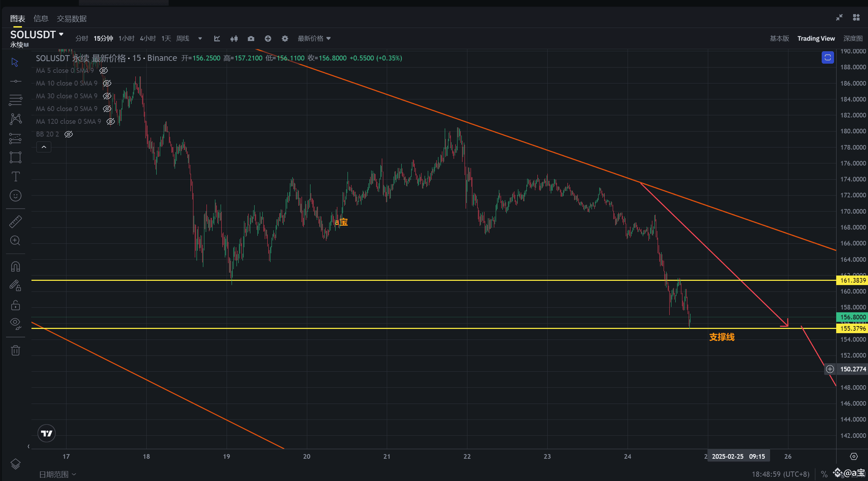
Task: Toggle magnet snap mode
Action: click(15, 266)
